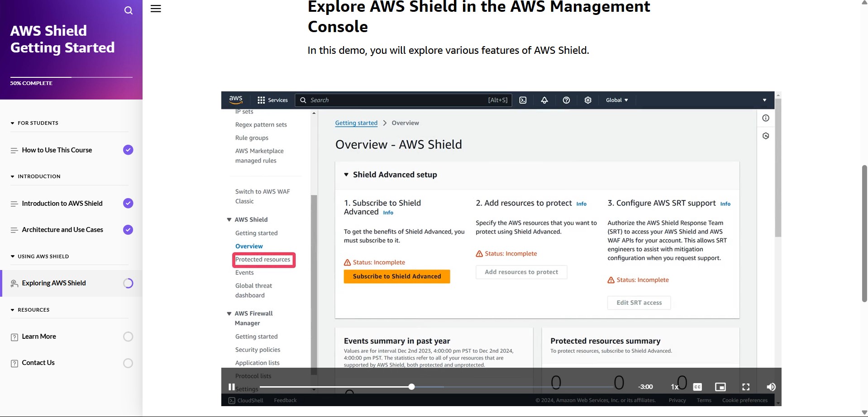
Task: Collapse the Resources section
Action: pos(13,310)
